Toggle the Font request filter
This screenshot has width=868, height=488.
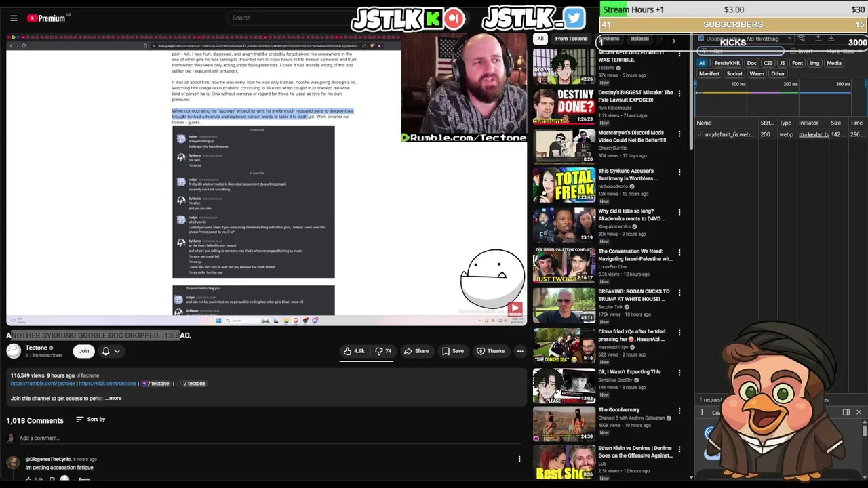(x=797, y=63)
